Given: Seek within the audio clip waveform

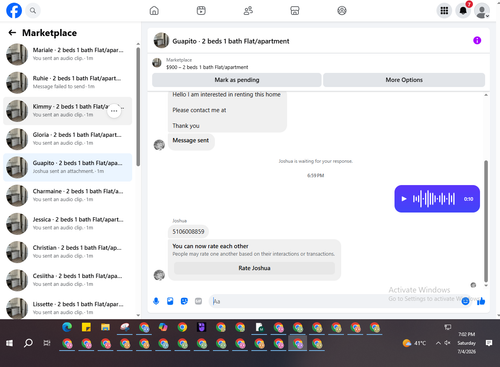Looking at the screenshot, I should click(x=434, y=199).
